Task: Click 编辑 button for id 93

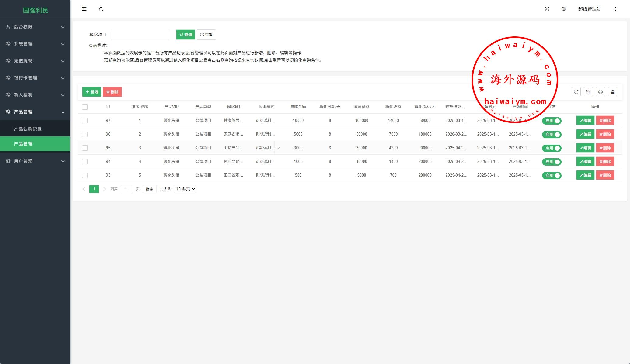Action: point(585,175)
